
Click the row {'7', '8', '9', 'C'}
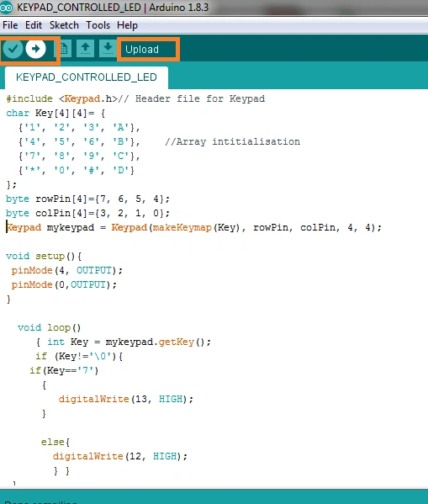(79, 157)
